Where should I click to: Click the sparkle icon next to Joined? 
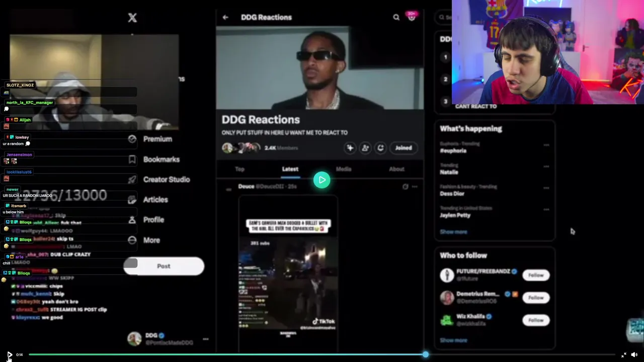coord(350,148)
